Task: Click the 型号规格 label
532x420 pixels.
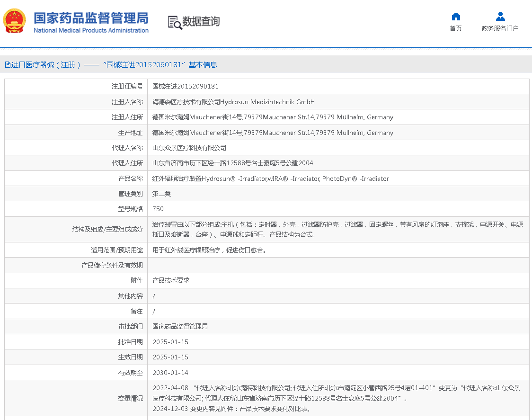Action: [x=130, y=209]
